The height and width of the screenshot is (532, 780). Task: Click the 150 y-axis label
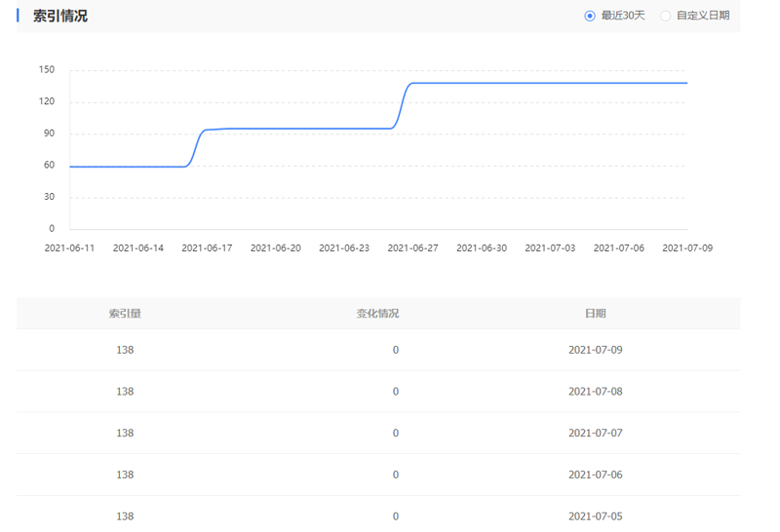[x=47, y=69]
